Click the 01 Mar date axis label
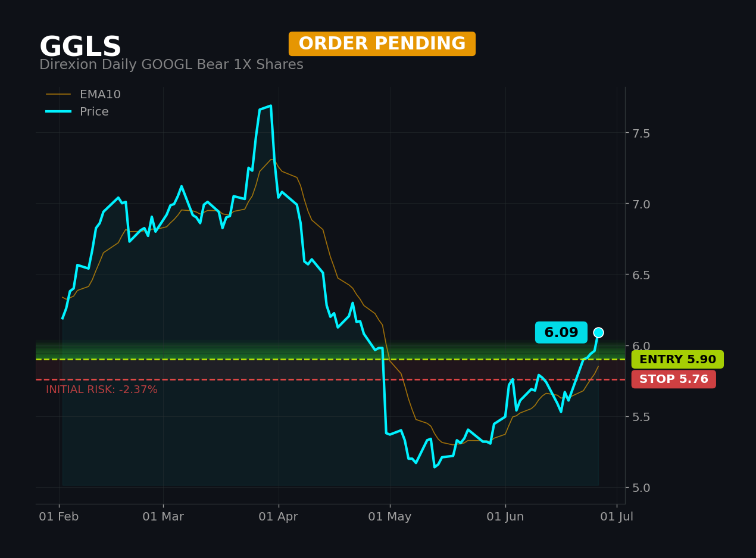The height and width of the screenshot is (558, 756). [x=163, y=517]
